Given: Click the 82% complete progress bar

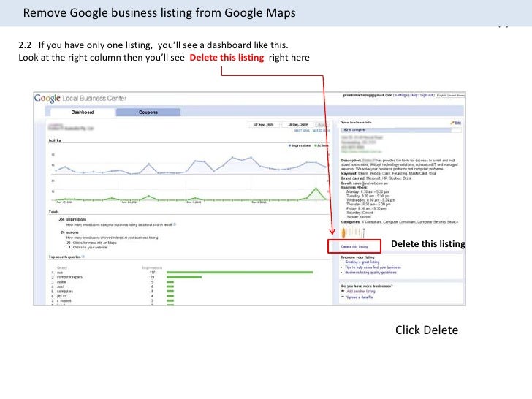Looking at the screenshot, I should coord(401,130).
